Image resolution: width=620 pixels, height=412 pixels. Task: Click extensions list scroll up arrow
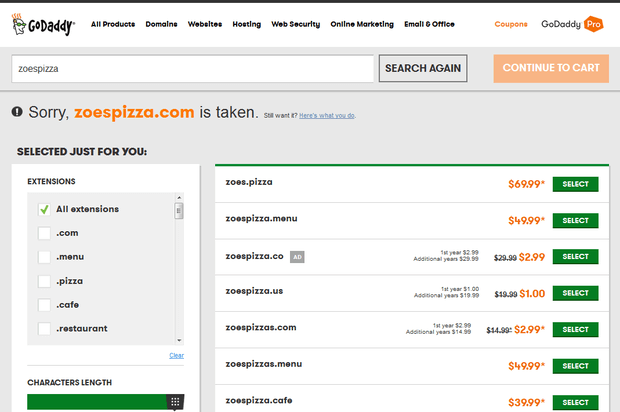[179, 197]
